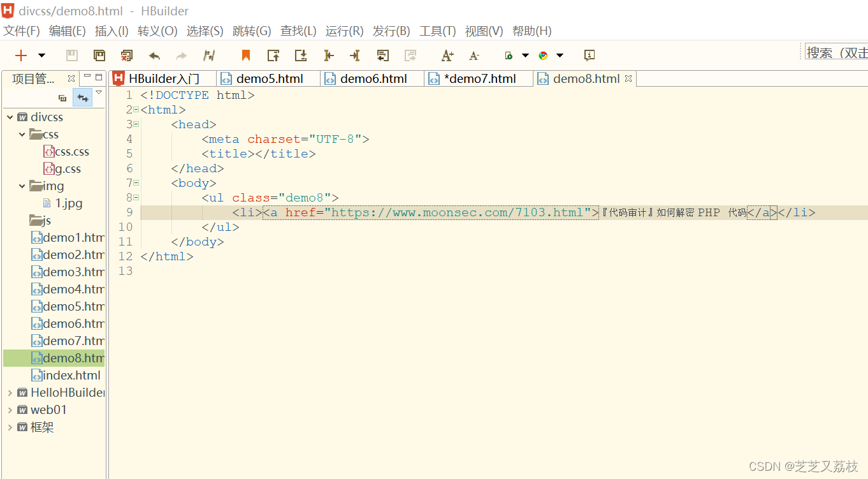Select css.css in the project tree

click(66, 152)
